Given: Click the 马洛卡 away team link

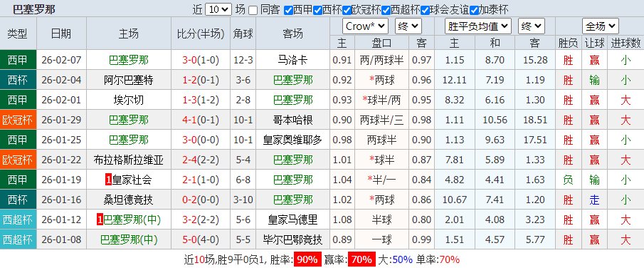Looking at the screenshot, I should tap(293, 60).
